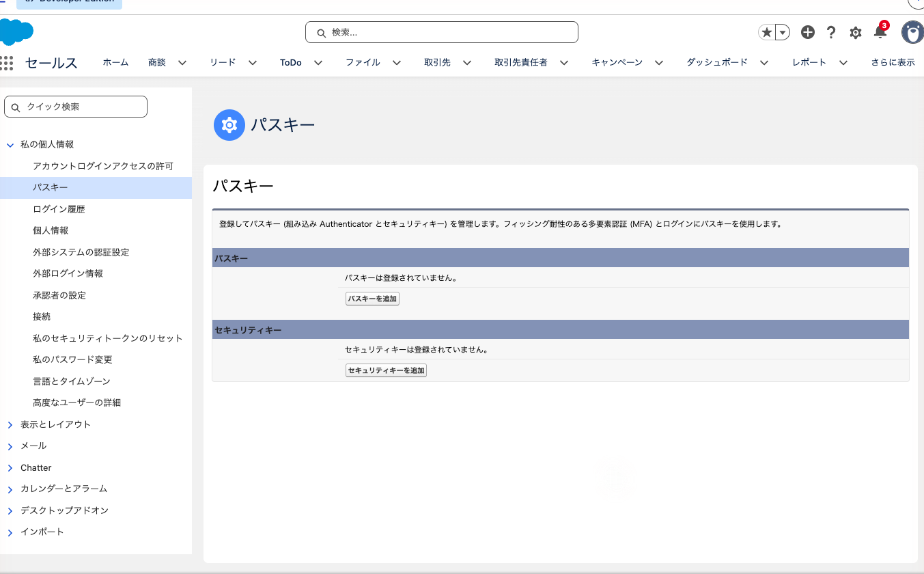This screenshot has width=924, height=574.
Task: Click the global actions plus icon
Action: tap(808, 32)
